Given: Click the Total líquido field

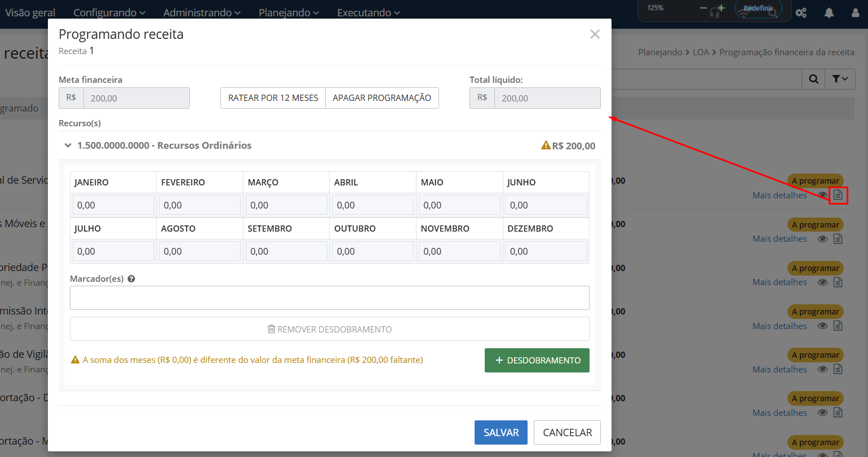Looking at the screenshot, I should [x=547, y=98].
